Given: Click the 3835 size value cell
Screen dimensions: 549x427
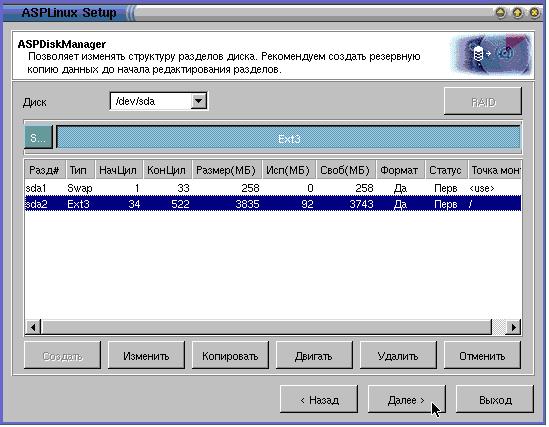Looking at the screenshot, I should point(248,204).
